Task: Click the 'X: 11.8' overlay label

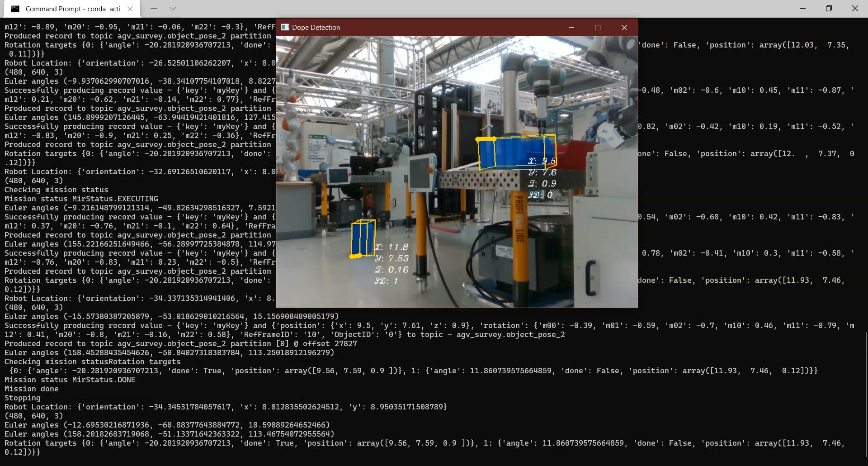Action: 392,247
